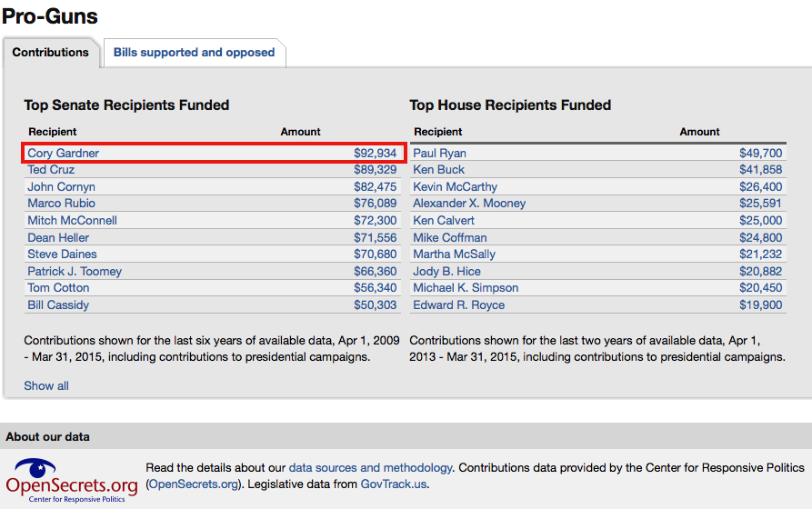
Task: Click the $49,700 amount for Paul Ryan
Action: 761,154
